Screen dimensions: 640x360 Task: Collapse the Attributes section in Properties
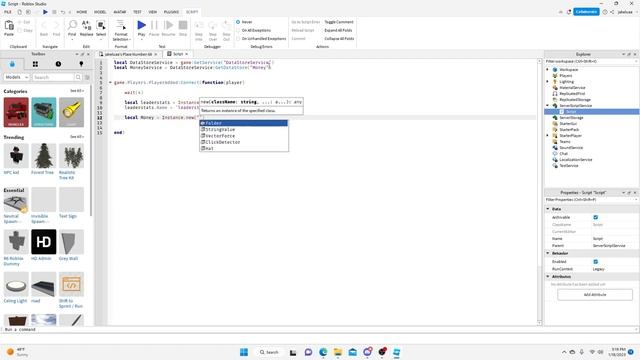coord(548,276)
